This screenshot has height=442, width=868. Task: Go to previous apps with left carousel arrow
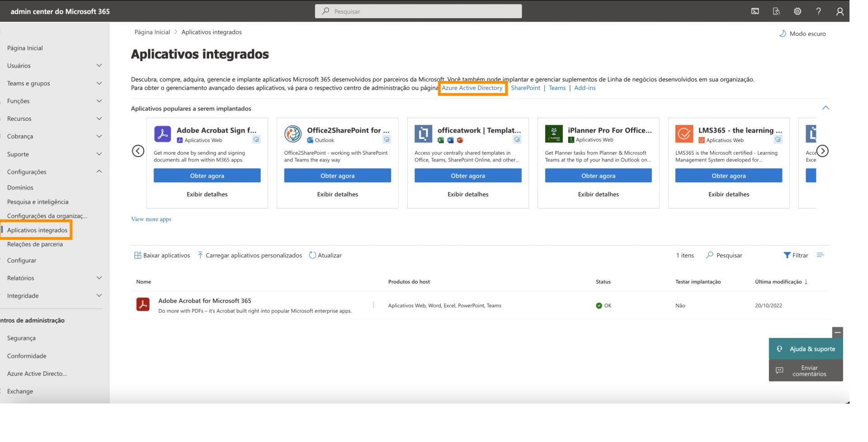tap(138, 151)
